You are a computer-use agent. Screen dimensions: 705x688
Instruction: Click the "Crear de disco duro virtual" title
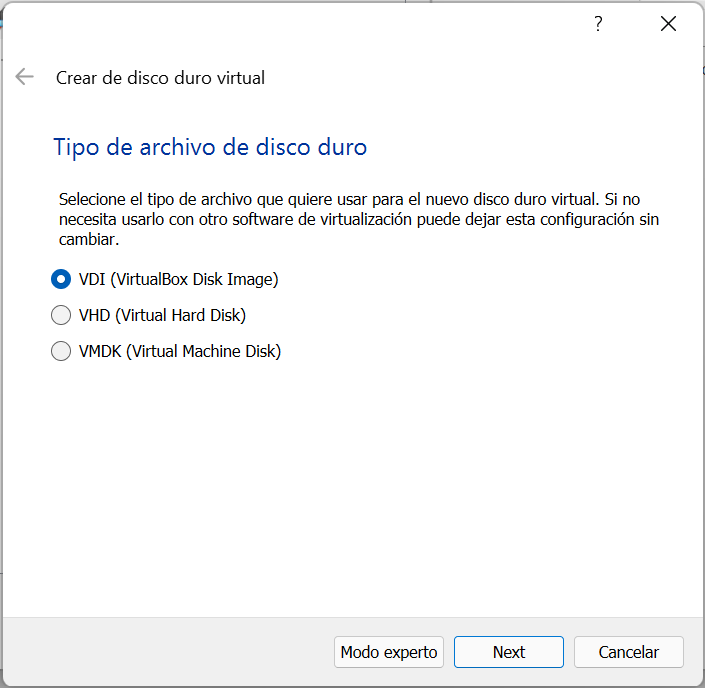tap(160, 77)
